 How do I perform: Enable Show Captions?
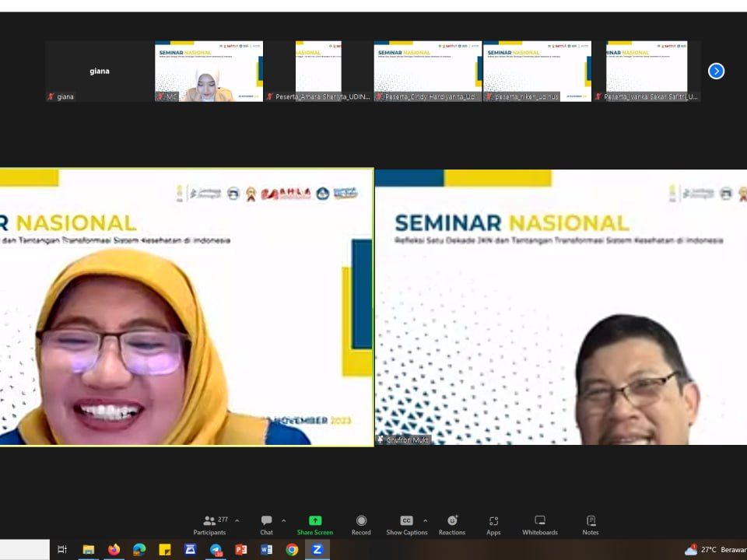coord(406,521)
